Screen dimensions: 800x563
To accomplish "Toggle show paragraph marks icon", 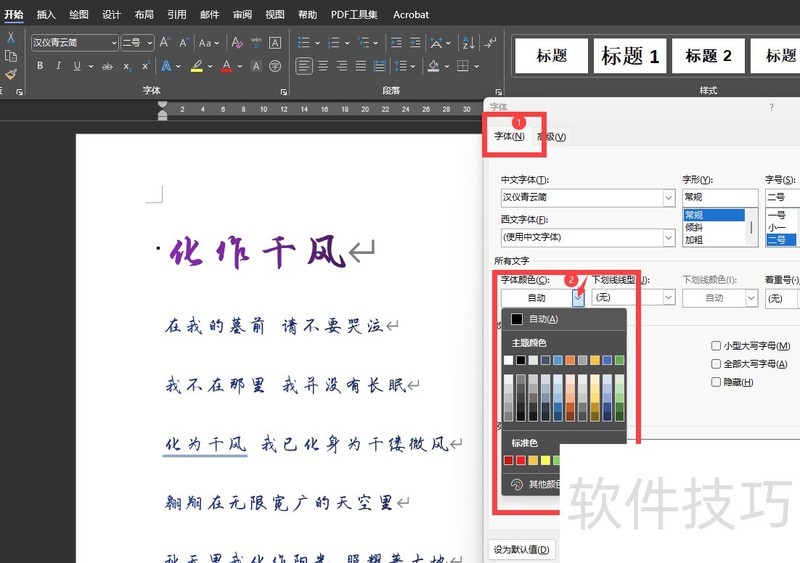I will tap(490, 43).
